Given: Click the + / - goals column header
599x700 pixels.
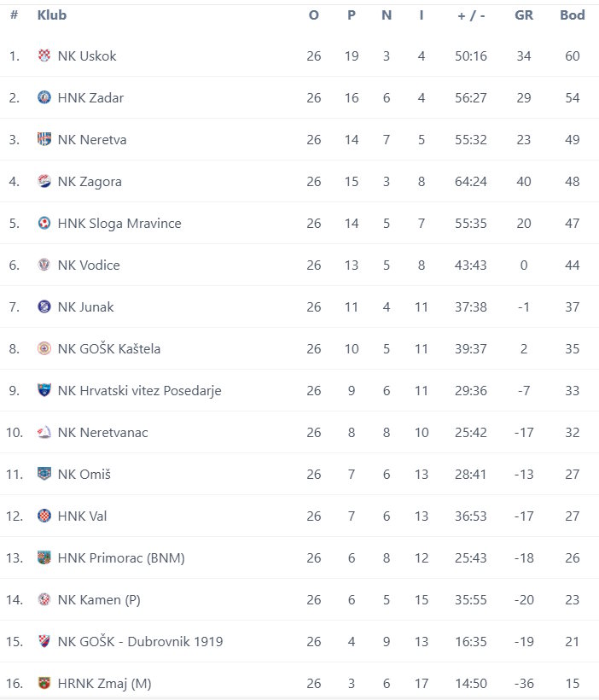Looking at the screenshot, I should point(471,16).
